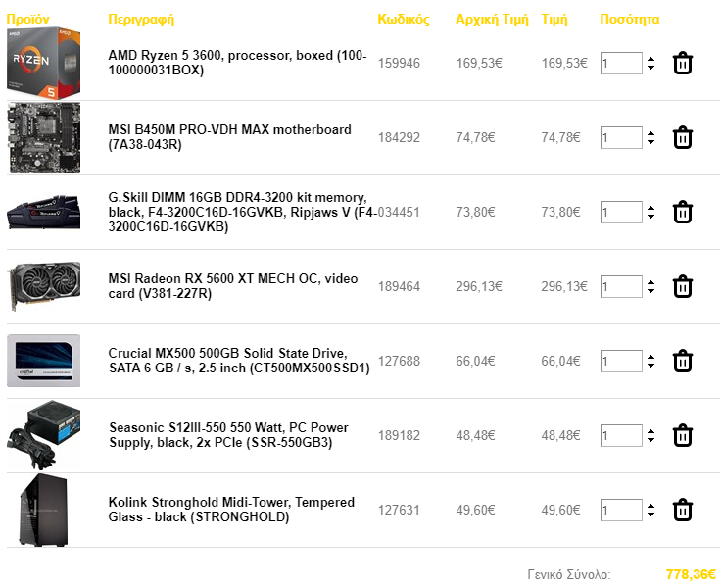The image size is (722, 588).
Task: Remove MSI B450M PRO-VDH MAX motherboard from cart
Action: tap(683, 137)
